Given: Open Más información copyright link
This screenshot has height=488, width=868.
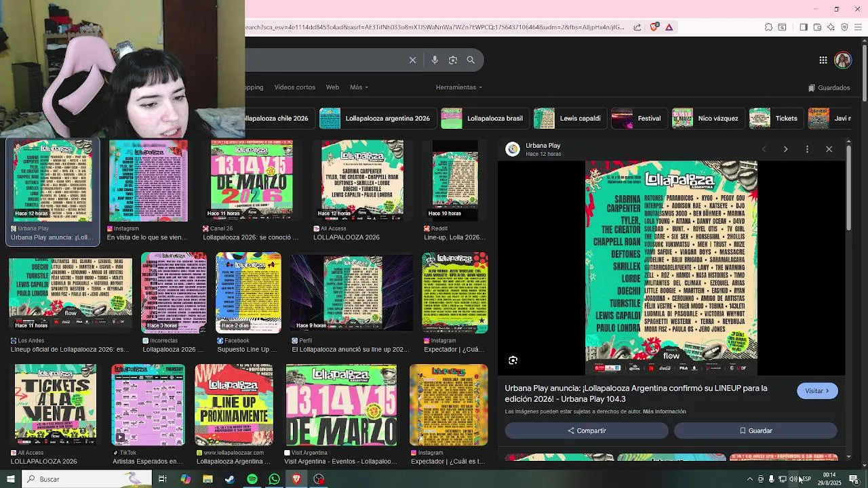Looking at the screenshot, I should [x=664, y=411].
